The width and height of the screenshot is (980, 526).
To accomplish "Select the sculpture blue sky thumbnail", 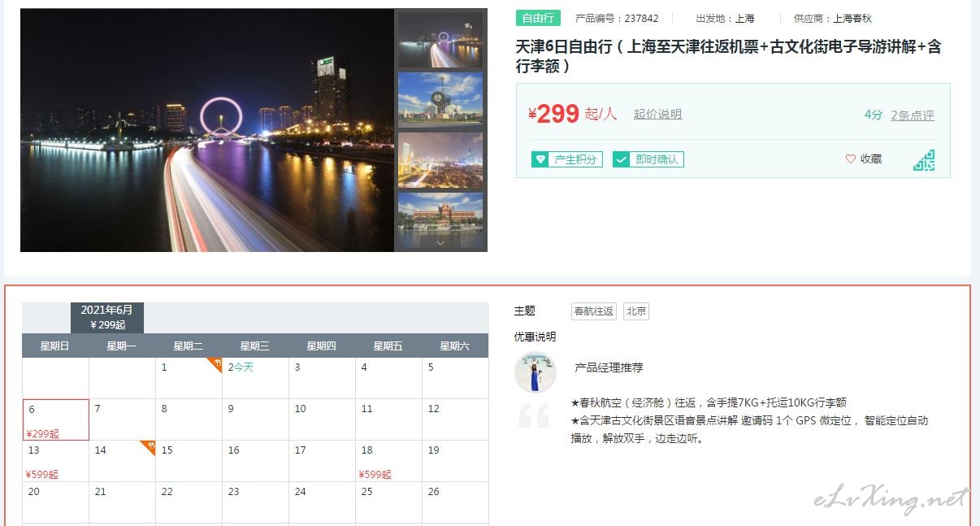I will (440, 99).
